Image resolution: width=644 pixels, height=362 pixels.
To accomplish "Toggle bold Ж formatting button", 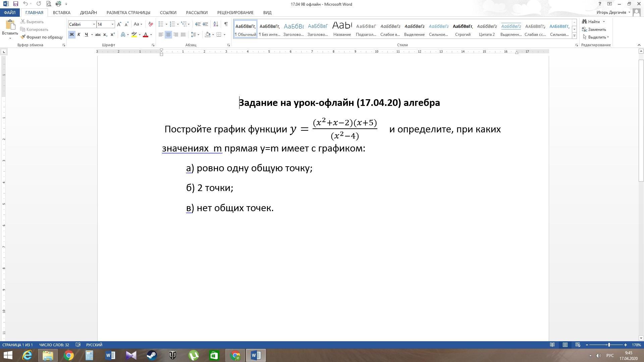I will pyautogui.click(x=71, y=35).
